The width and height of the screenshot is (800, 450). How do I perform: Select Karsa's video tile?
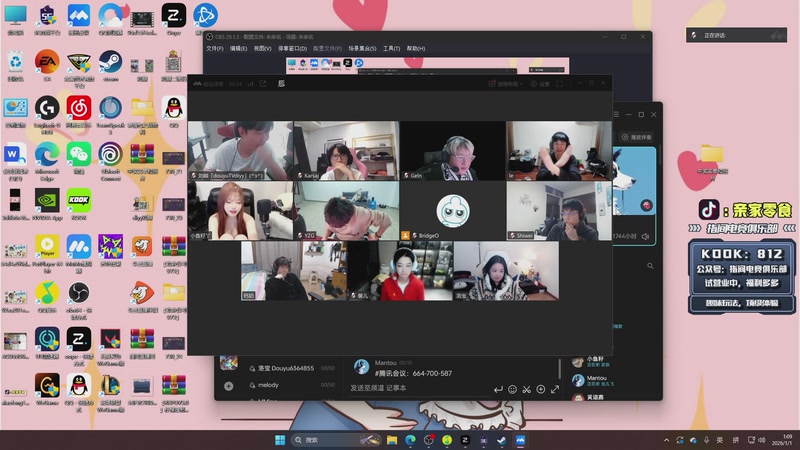346,151
